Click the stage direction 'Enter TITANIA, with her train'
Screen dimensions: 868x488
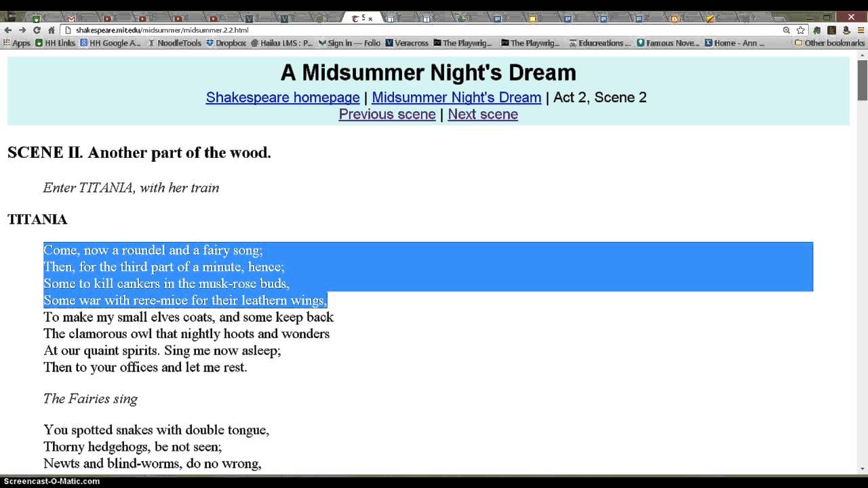(131, 188)
